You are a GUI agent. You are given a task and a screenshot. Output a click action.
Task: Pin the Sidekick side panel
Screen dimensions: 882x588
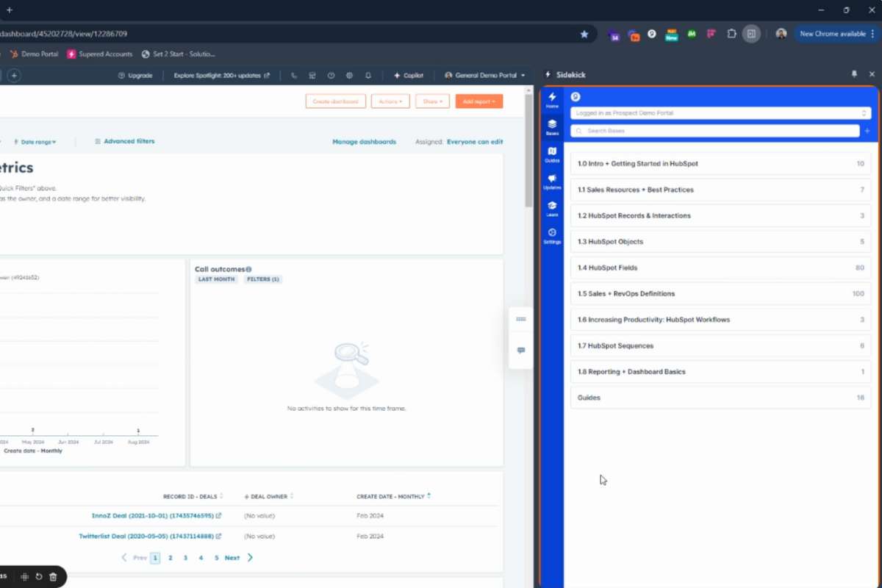[854, 74]
